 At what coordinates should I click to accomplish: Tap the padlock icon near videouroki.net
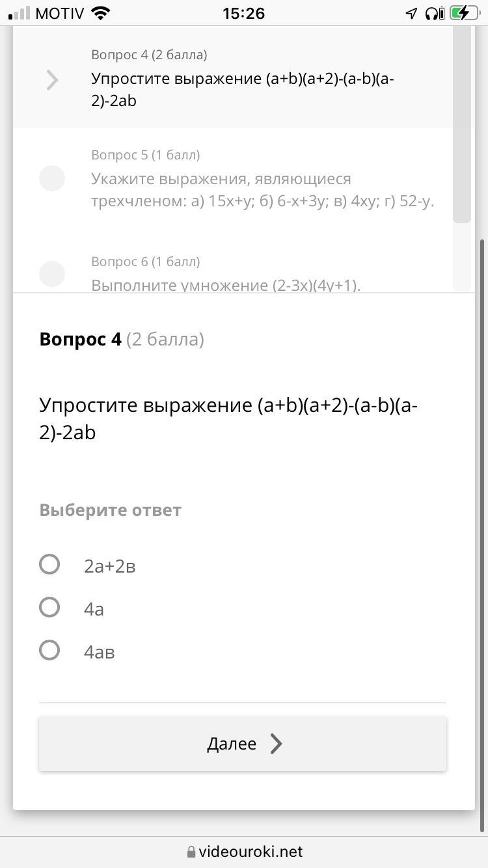click(191, 852)
